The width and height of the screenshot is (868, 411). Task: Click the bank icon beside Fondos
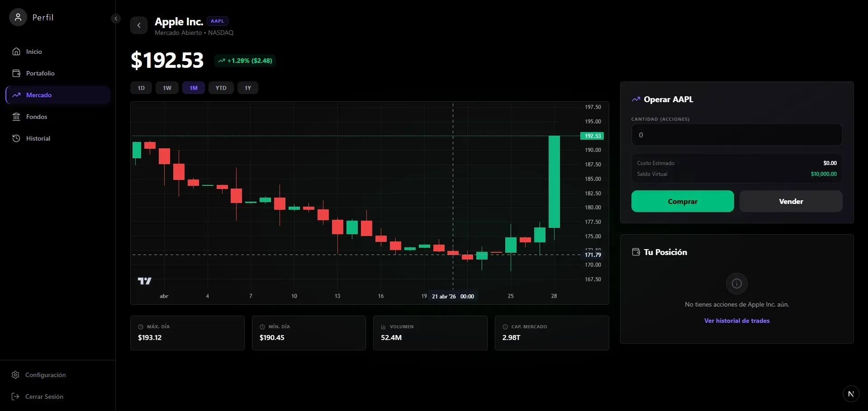[16, 117]
